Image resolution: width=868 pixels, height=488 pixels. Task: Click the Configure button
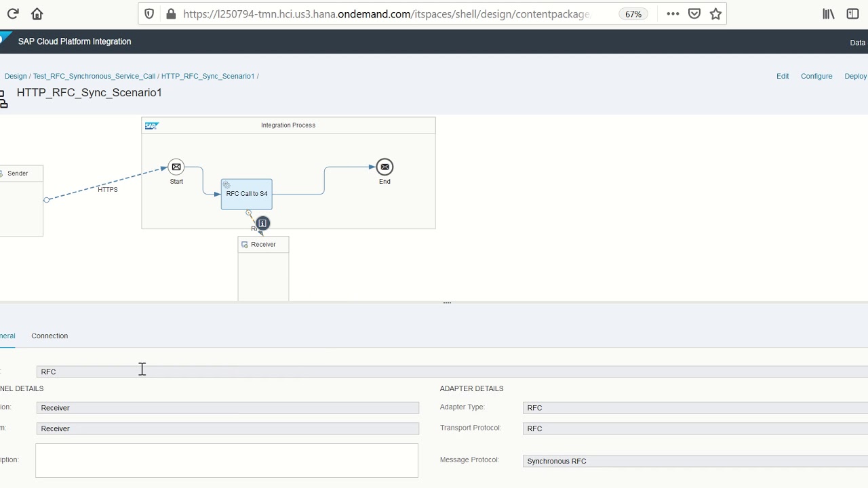click(x=816, y=76)
